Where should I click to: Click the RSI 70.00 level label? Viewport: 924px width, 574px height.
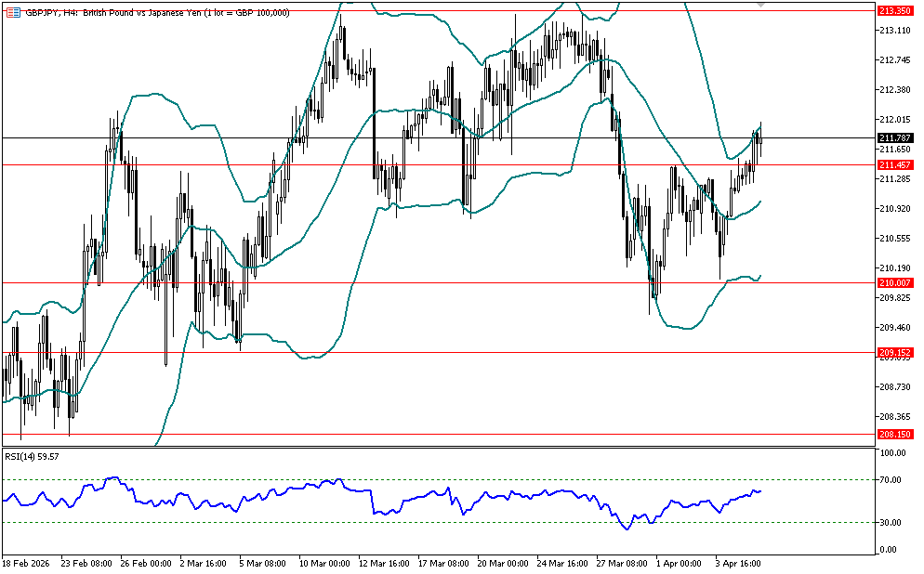click(892, 479)
